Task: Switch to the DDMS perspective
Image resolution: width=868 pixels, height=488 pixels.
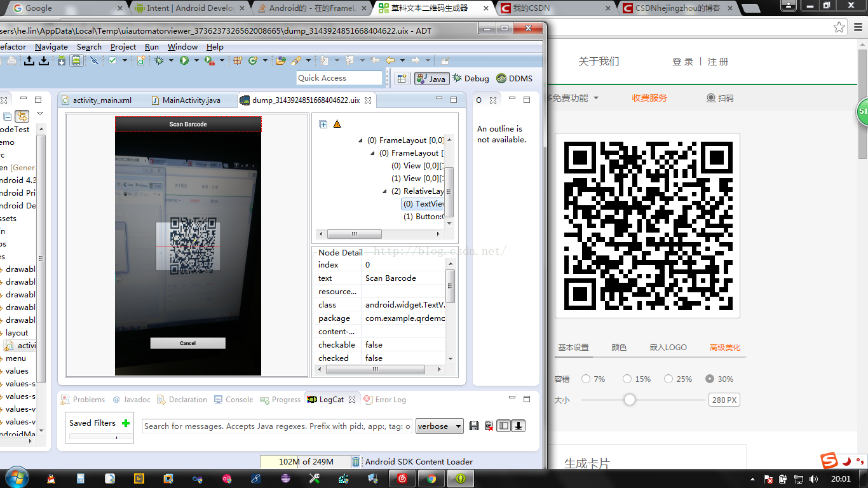Action: tap(515, 78)
